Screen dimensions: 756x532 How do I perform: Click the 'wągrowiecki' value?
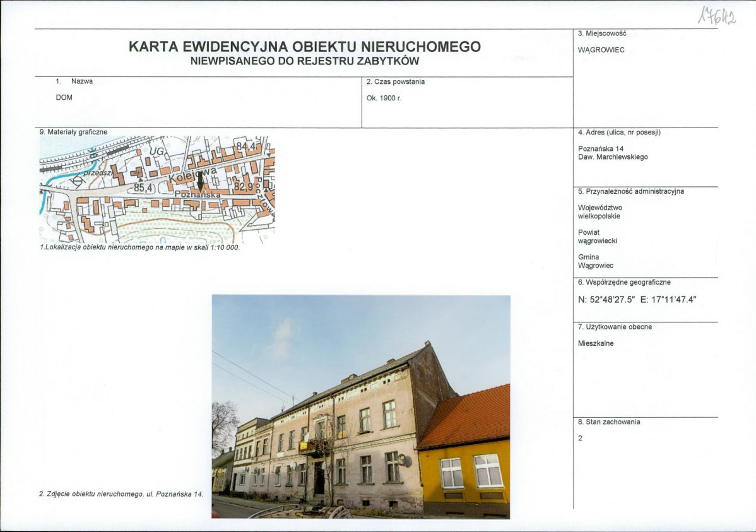tap(598, 240)
